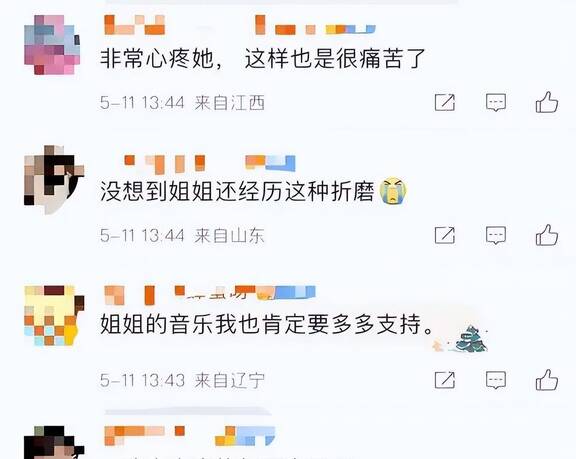This screenshot has height=459, width=576.
Task: Like the comment from 辽宁
Action: pyautogui.click(x=547, y=380)
